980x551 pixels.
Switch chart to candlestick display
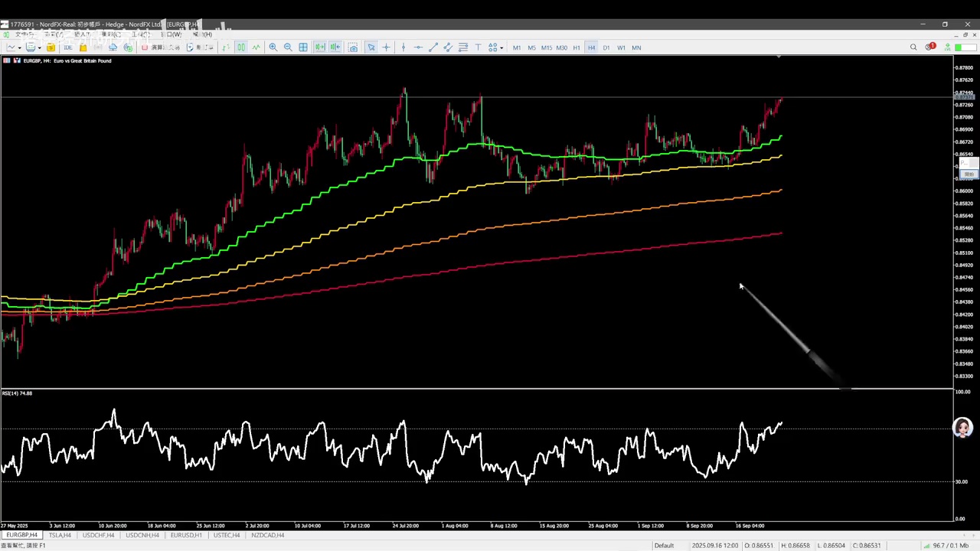[241, 47]
